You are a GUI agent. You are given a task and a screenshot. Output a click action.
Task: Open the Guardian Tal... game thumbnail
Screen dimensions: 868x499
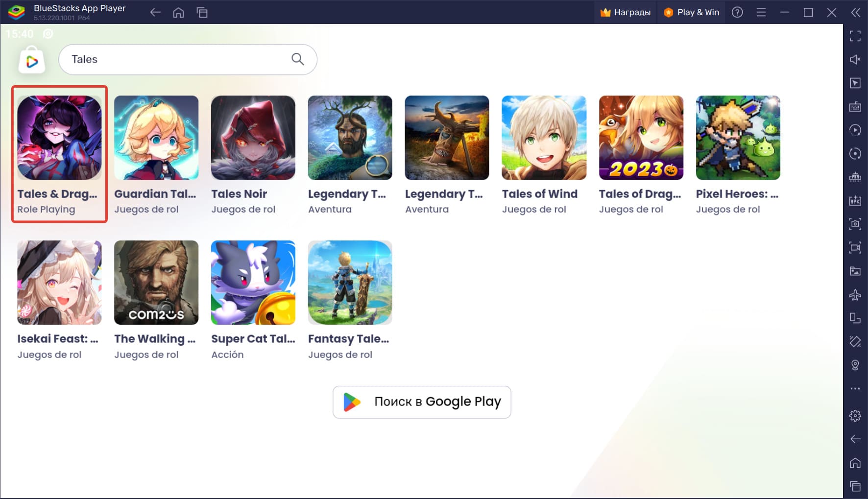point(156,138)
